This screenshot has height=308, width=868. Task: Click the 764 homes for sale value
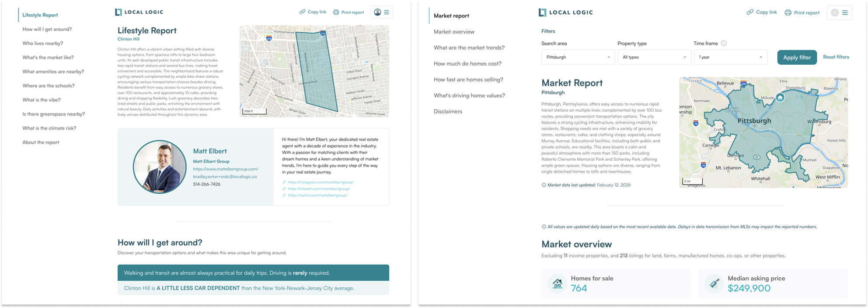tap(579, 288)
